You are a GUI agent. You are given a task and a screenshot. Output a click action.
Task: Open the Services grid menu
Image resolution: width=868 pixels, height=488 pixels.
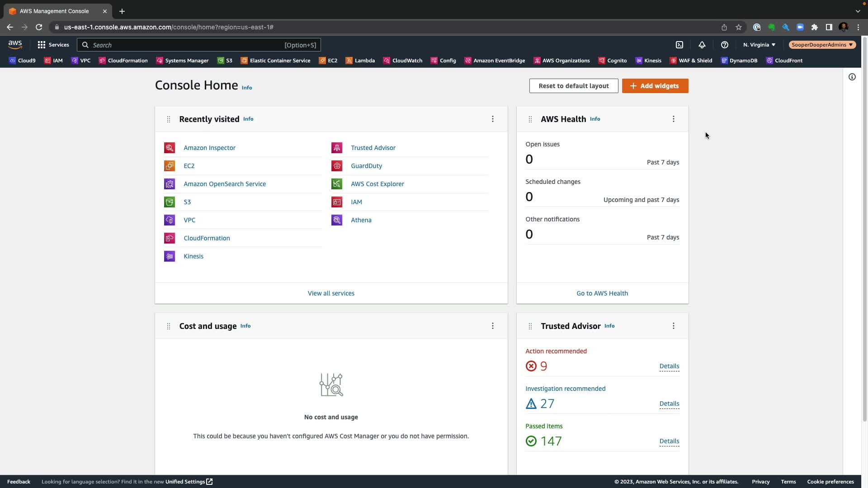pyautogui.click(x=53, y=45)
